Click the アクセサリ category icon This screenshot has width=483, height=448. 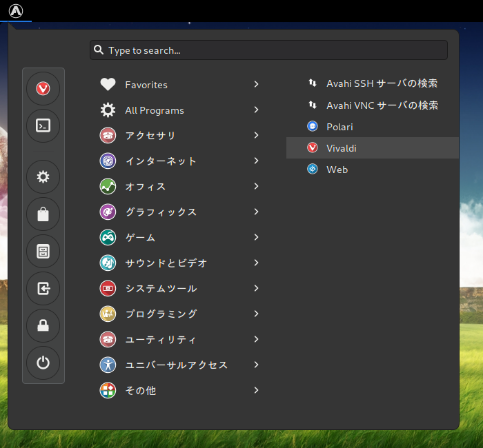[x=108, y=135]
